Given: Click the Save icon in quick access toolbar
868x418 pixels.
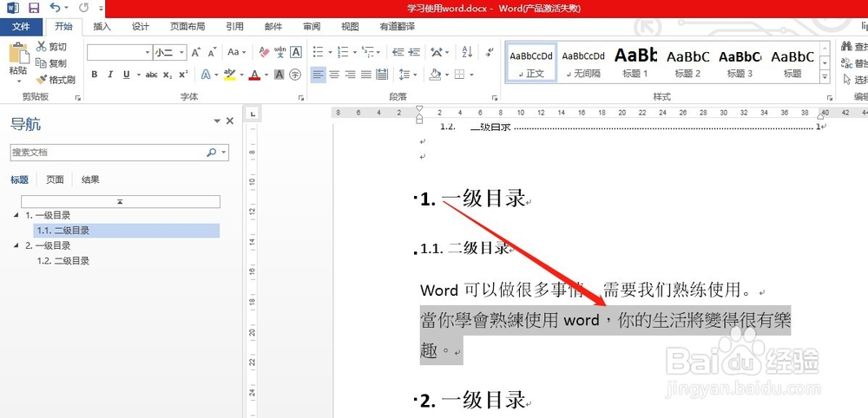Looking at the screenshot, I should click(34, 8).
